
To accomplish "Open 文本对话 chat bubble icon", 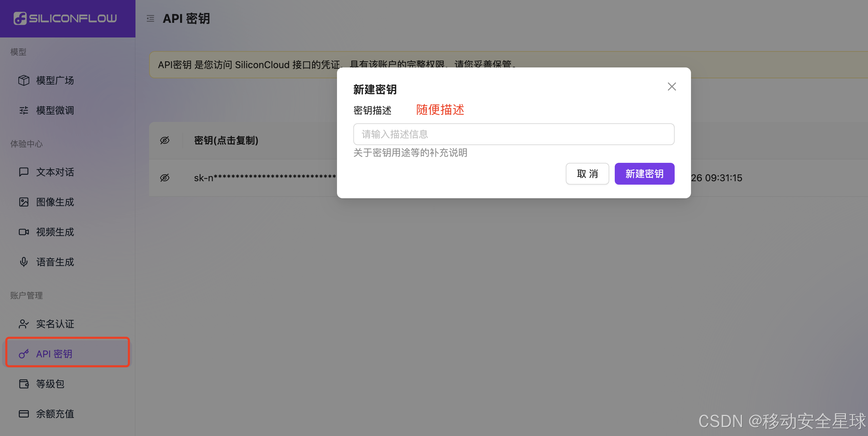I will pyautogui.click(x=24, y=172).
